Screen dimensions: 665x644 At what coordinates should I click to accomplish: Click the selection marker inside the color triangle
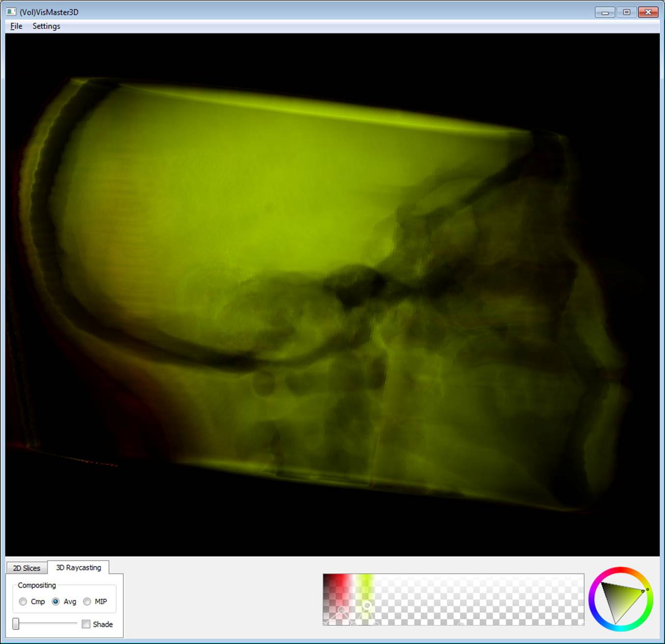[643, 591]
